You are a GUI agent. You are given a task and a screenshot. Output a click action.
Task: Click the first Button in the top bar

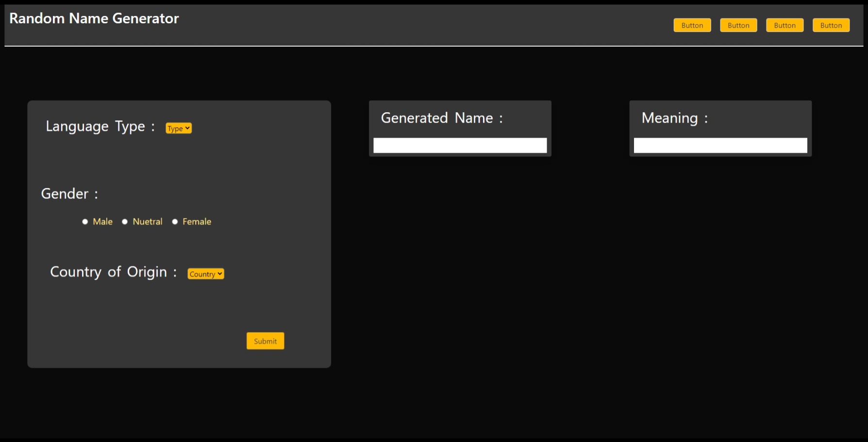pos(692,25)
